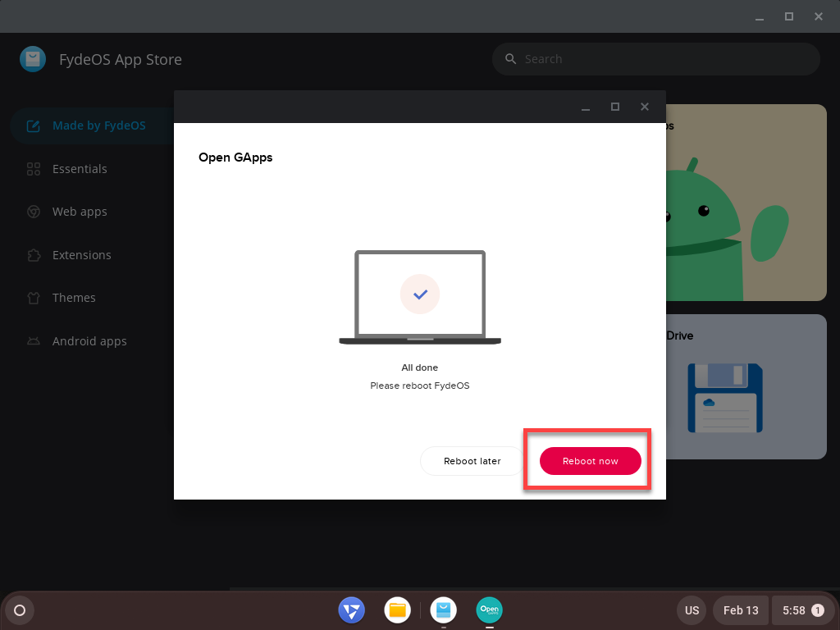Select Android apps category
The height and width of the screenshot is (630, 840).
(x=89, y=341)
